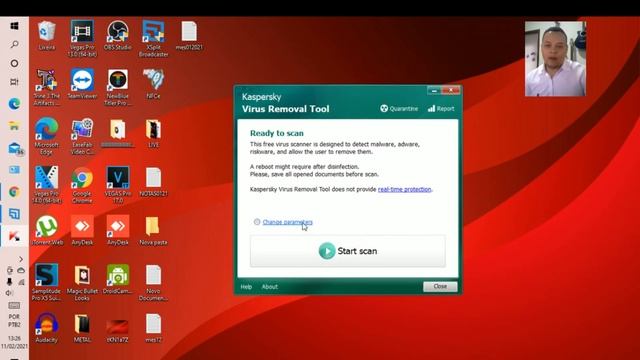Switch to Kaspersky's red K taskbar icon
Screen dimensions: 640x360
tap(14, 236)
